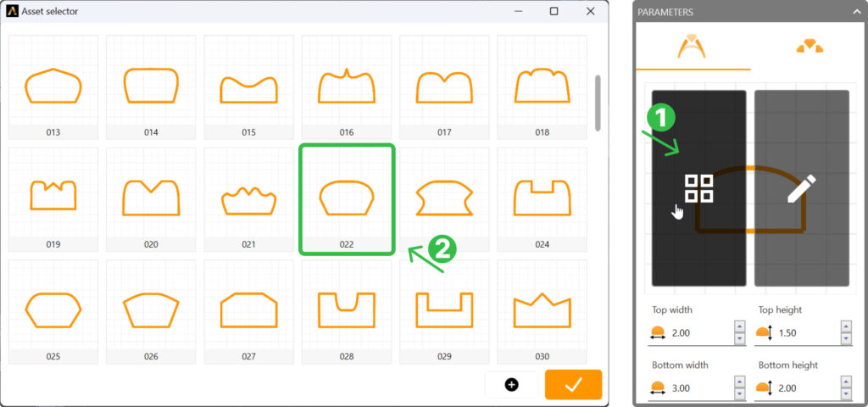
Task: Collapse the PARAMETERS panel
Action: [856, 12]
